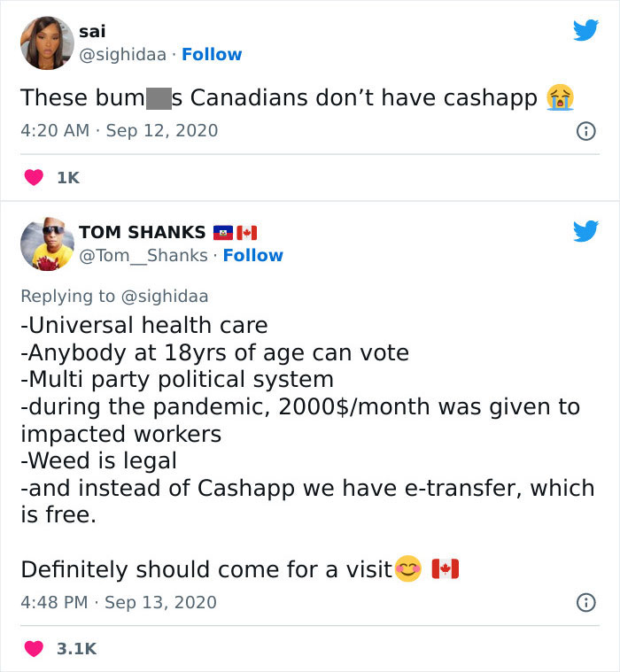
Task: Click the Twitter bird icon on Tom Shanks' tweet
Action: (x=585, y=232)
